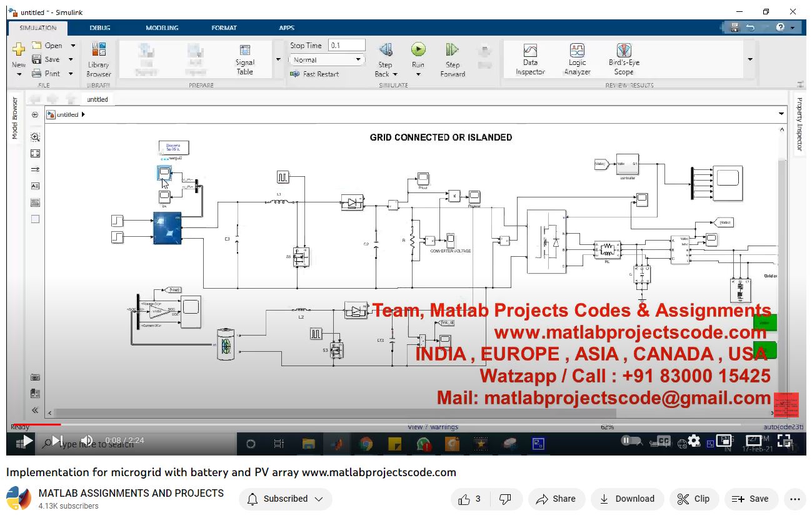Switch to the DEBUG tab
812x518 pixels.
pyautogui.click(x=100, y=28)
